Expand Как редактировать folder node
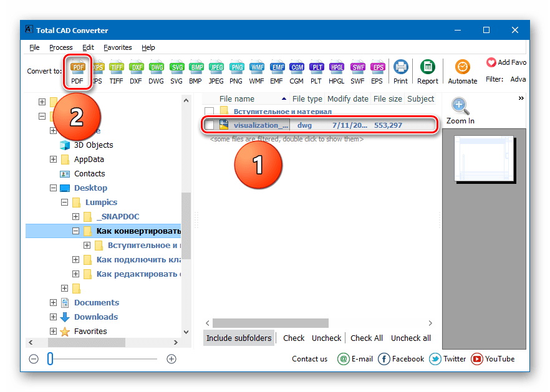The image size is (550, 392). pos(75,274)
